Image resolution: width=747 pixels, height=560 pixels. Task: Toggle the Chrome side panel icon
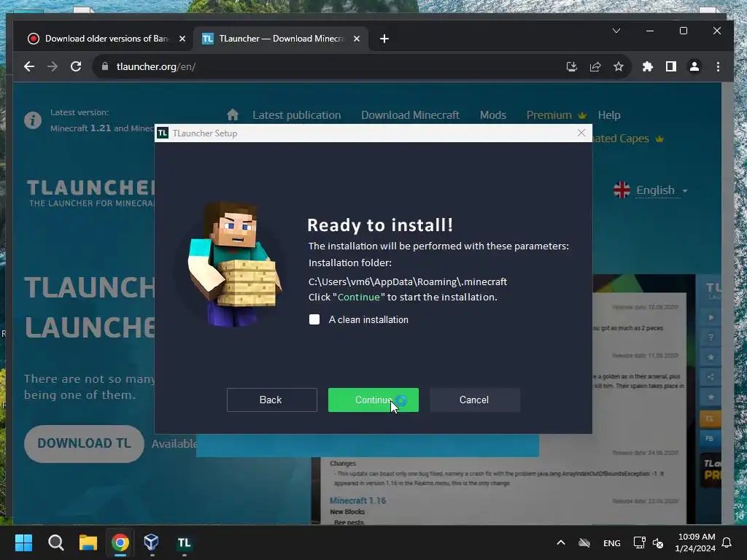[671, 66]
